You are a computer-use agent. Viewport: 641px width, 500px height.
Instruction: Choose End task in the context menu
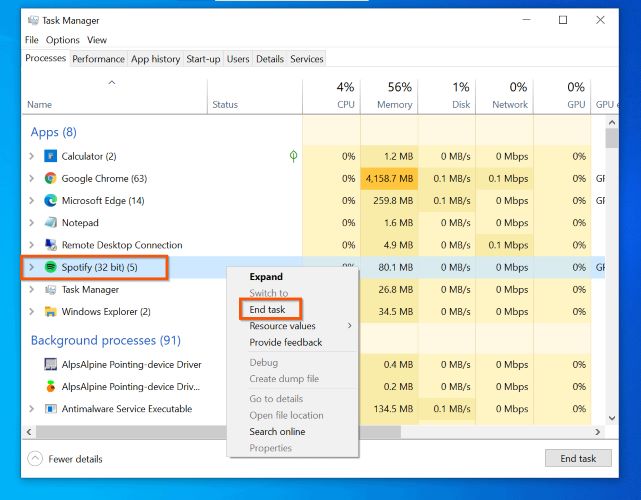click(267, 309)
